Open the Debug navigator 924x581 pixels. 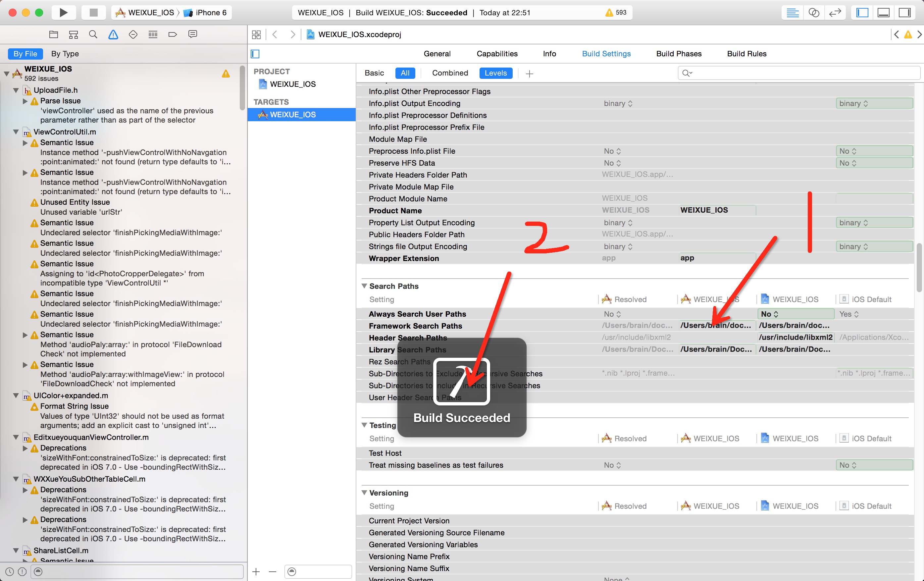click(x=153, y=34)
